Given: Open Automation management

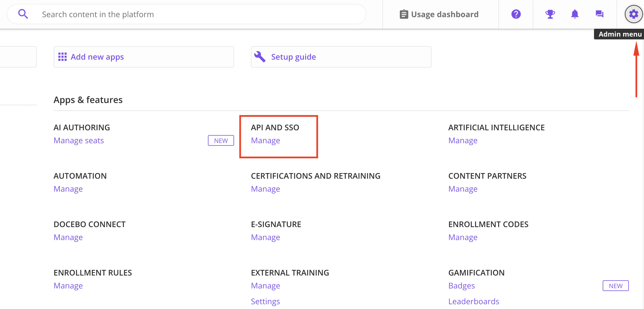Looking at the screenshot, I should coord(68,189).
